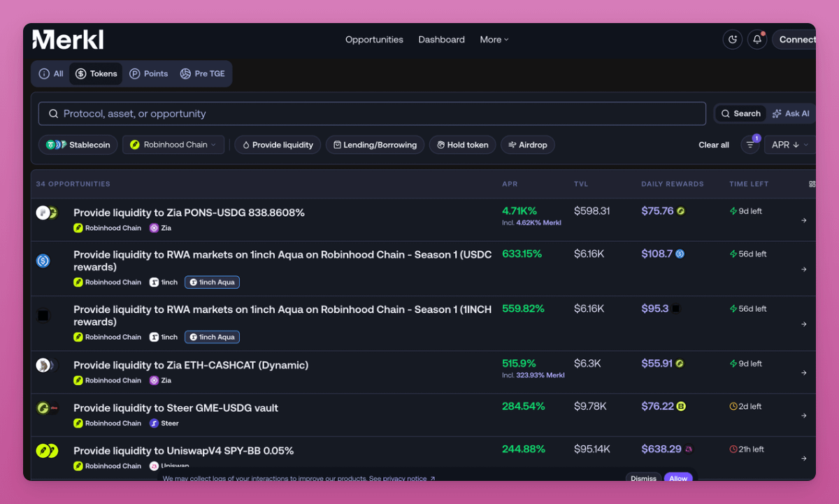
Task: Open the APR sort dropdown
Action: tap(789, 145)
